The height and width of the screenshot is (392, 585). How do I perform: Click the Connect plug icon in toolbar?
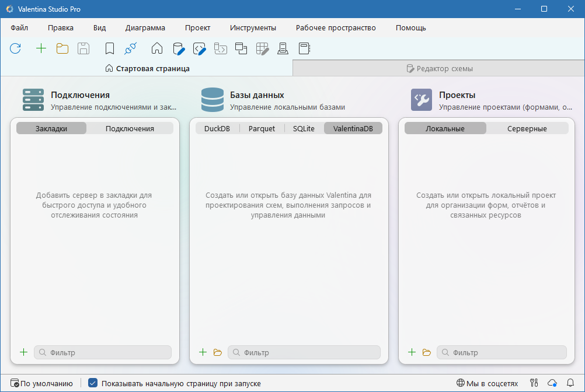click(131, 48)
